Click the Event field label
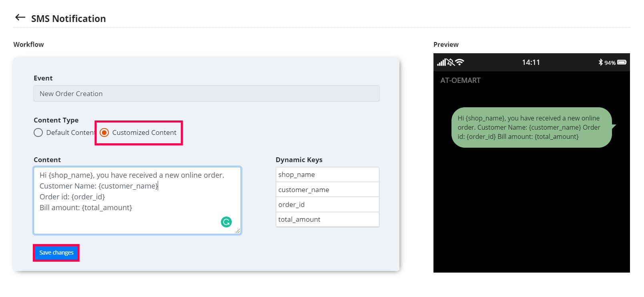This screenshot has height=297, width=644. click(43, 78)
